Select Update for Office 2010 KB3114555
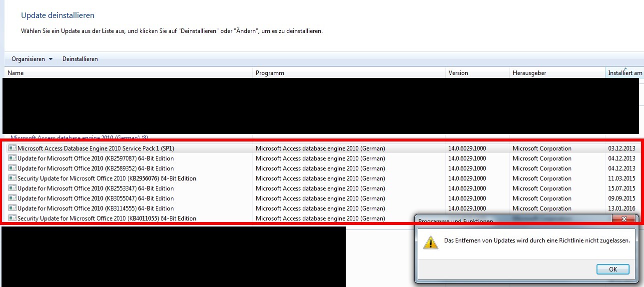Viewport: 644px width, 287px height. 95,208
